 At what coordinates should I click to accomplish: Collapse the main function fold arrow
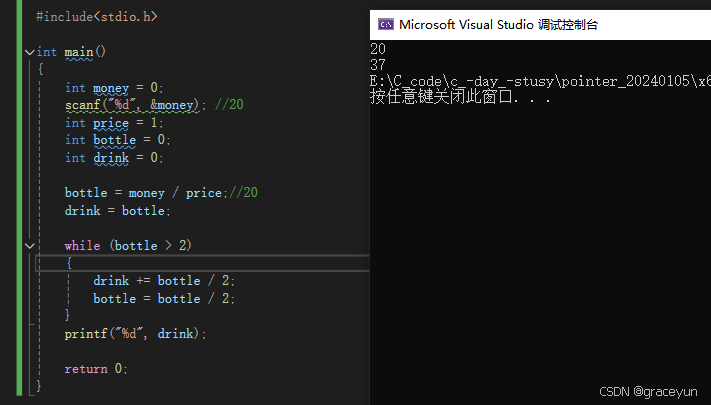(29, 53)
